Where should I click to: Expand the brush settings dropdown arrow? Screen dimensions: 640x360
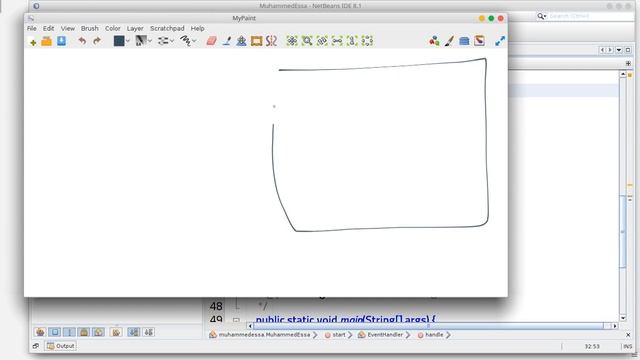click(172, 41)
